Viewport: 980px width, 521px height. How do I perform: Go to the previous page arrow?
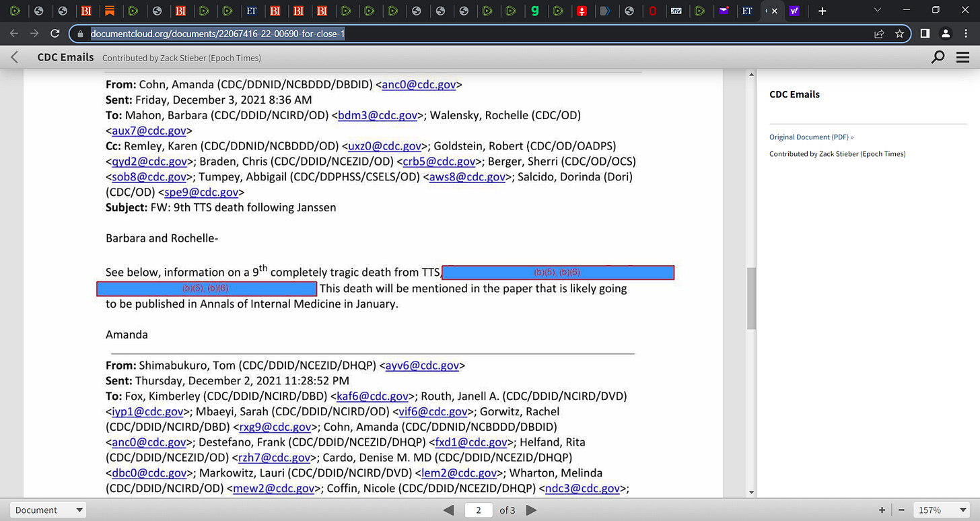(449, 510)
